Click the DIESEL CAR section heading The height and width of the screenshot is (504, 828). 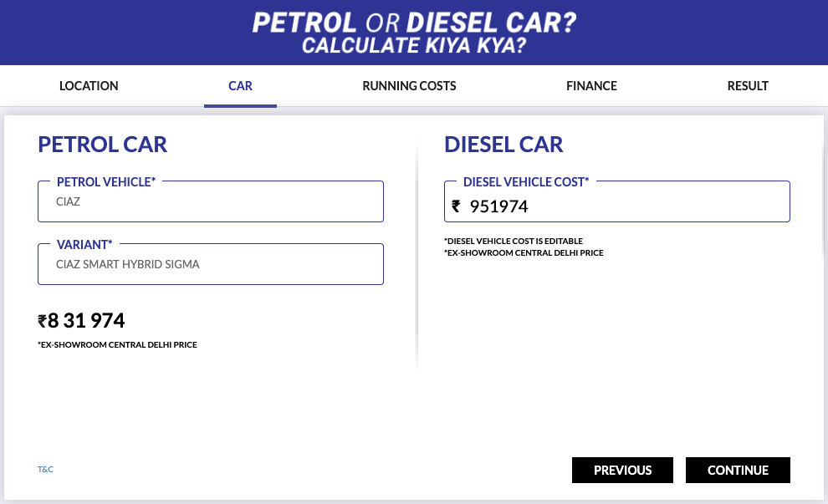click(x=503, y=144)
